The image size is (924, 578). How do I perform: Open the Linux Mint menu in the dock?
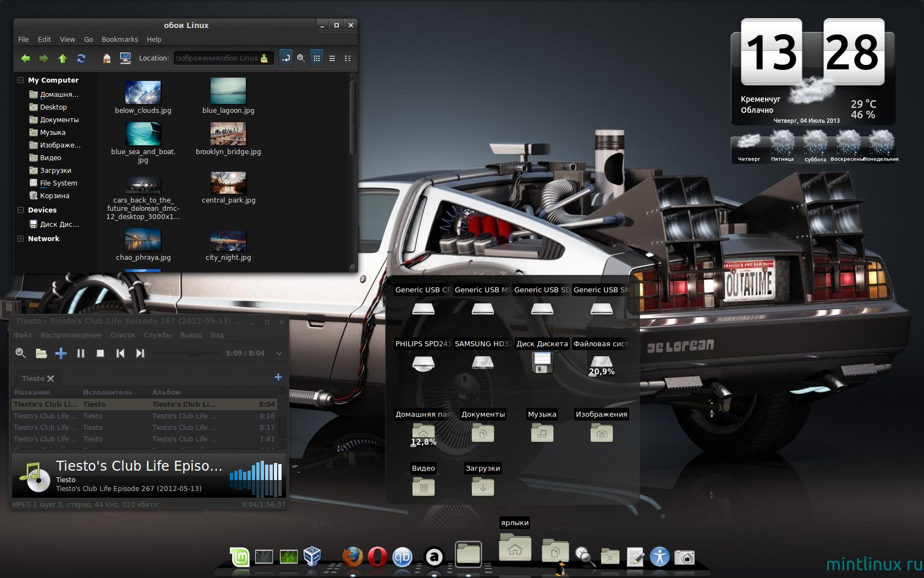(x=240, y=557)
